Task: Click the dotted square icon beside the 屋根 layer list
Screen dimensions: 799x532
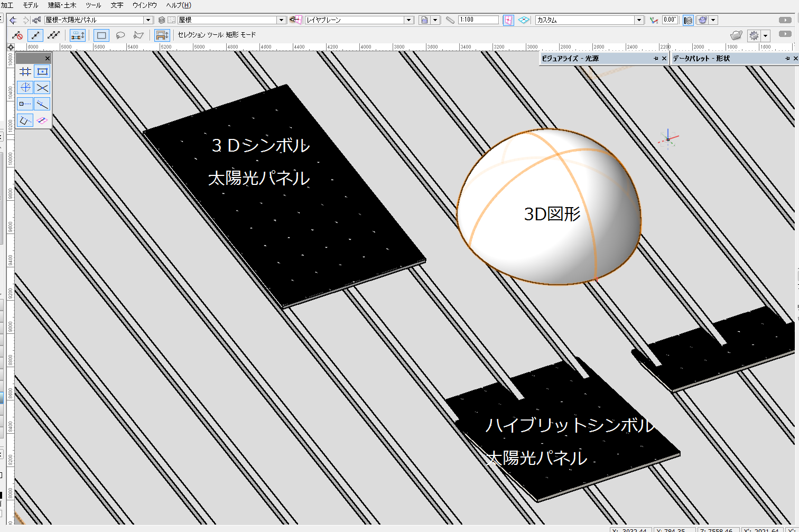Action: click(171, 20)
